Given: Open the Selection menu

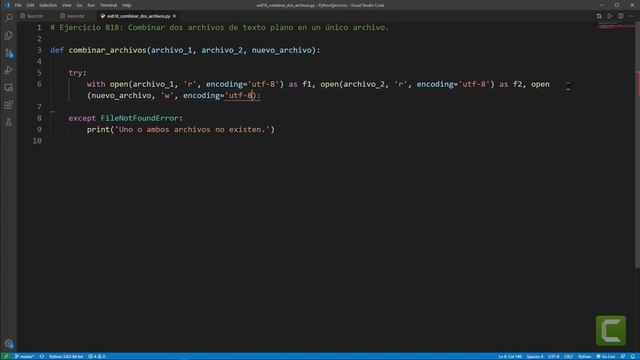Looking at the screenshot, I should coord(48,5).
